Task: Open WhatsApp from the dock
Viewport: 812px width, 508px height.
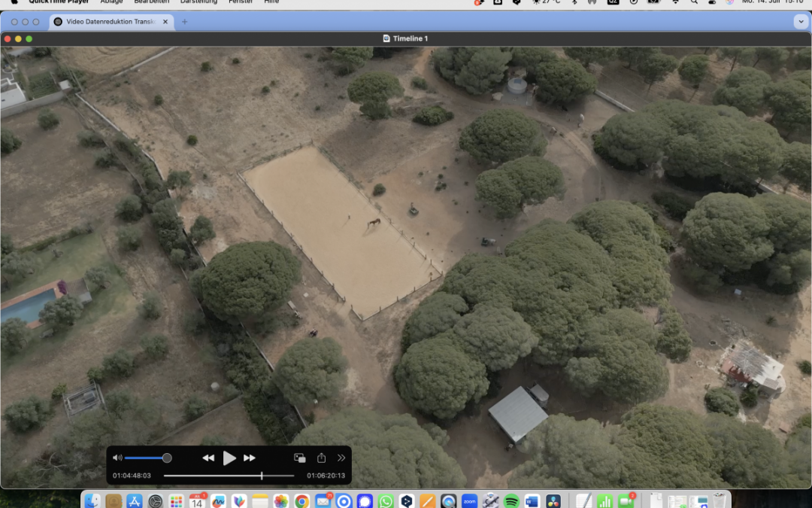Action: [x=386, y=500]
